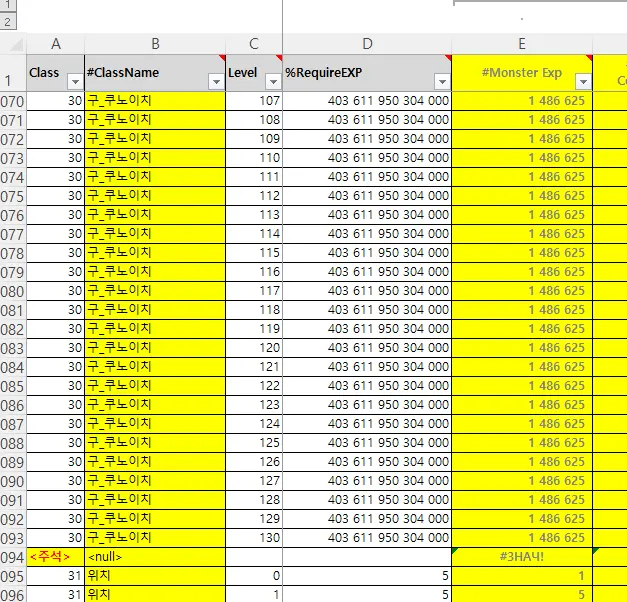Open the %RequireEXP filter dropdown
This screenshot has height=602, width=627.
point(442,82)
